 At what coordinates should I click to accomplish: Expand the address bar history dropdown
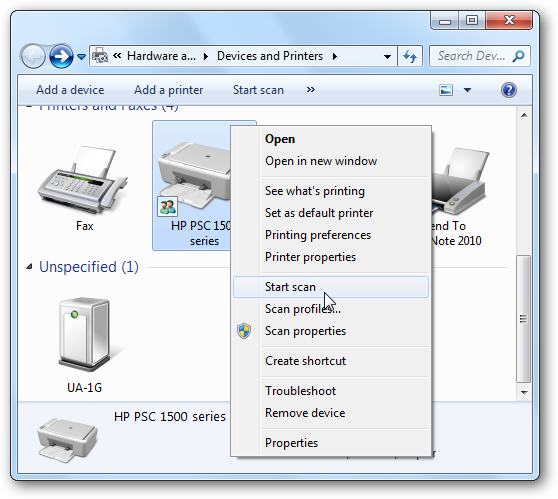(387, 56)
